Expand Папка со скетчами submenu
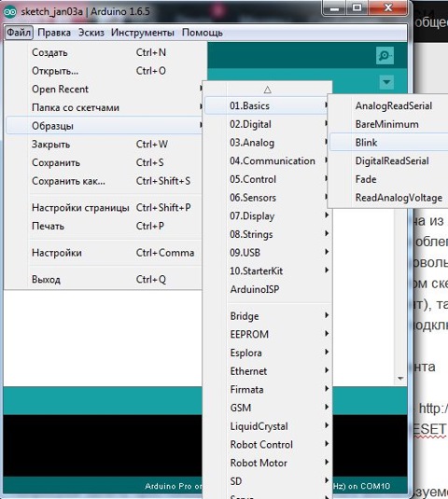Screen dimensions: 448x499 pos(105,107)
